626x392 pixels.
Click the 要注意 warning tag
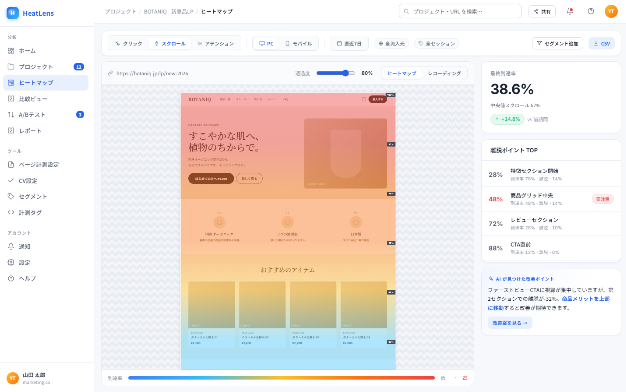(602, 199)
